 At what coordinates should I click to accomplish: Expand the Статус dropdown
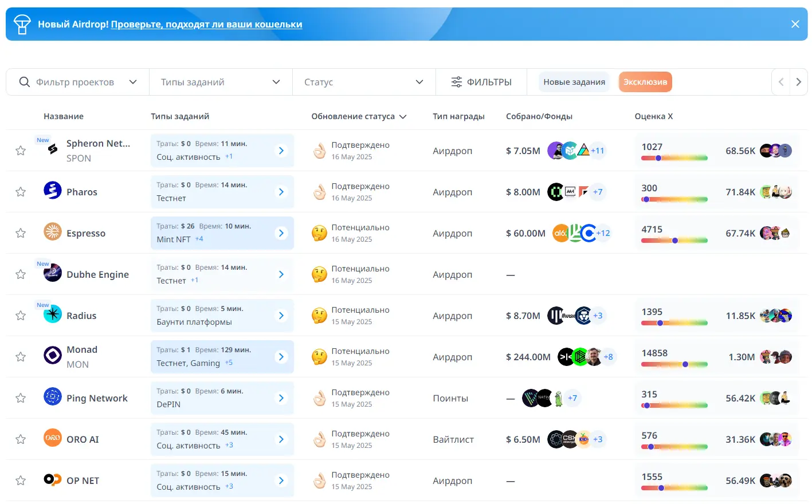[x=364, y=82]
